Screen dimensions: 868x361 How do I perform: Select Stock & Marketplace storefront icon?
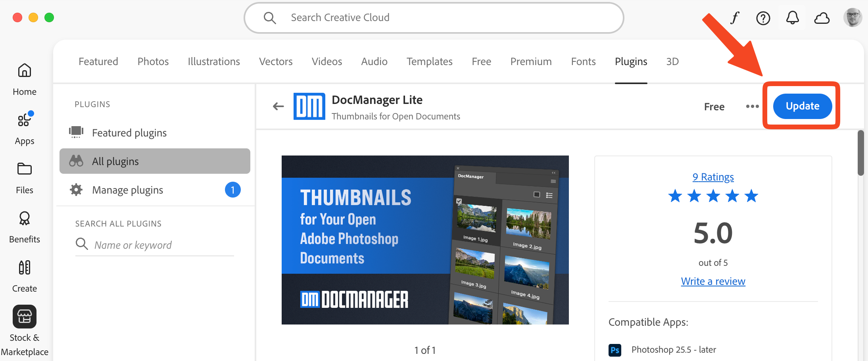25,317
